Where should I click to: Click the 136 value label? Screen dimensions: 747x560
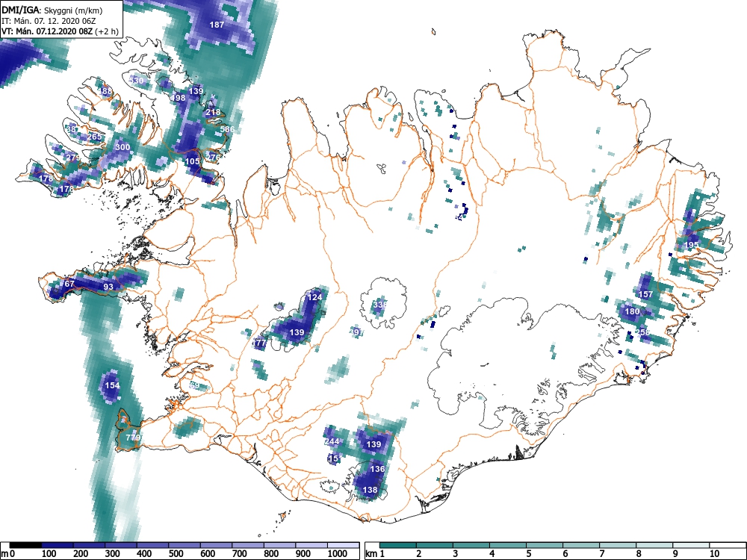point(377,469)
